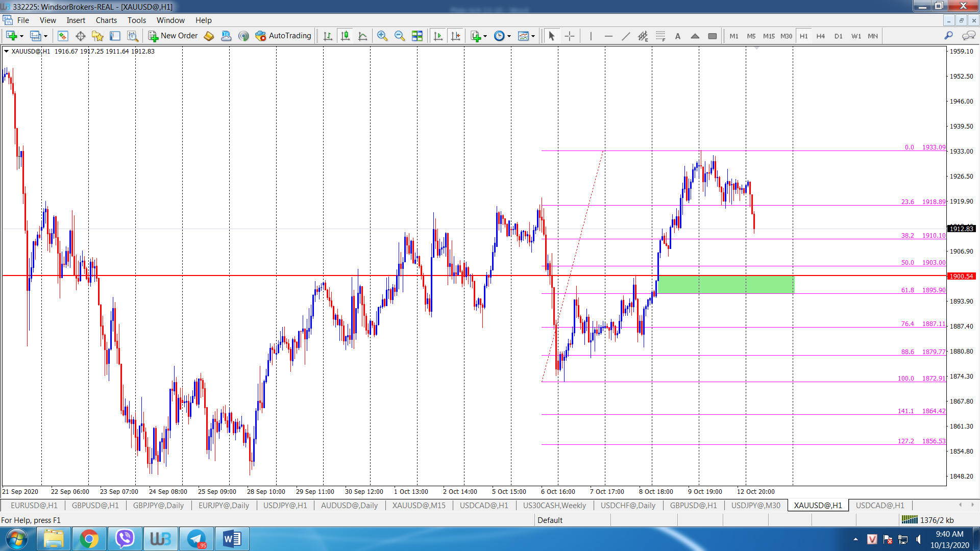
Task: Toggle Chart Shift
Action: 455,36
